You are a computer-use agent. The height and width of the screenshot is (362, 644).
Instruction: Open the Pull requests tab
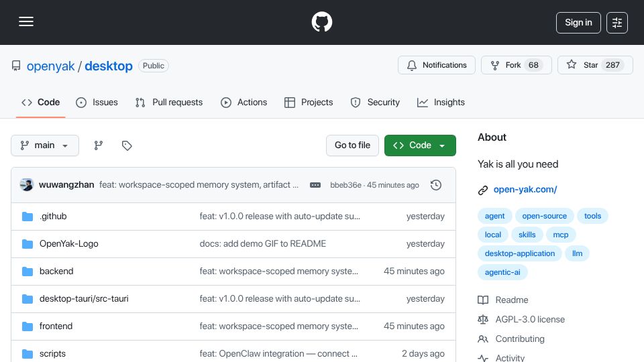(169, 103)
